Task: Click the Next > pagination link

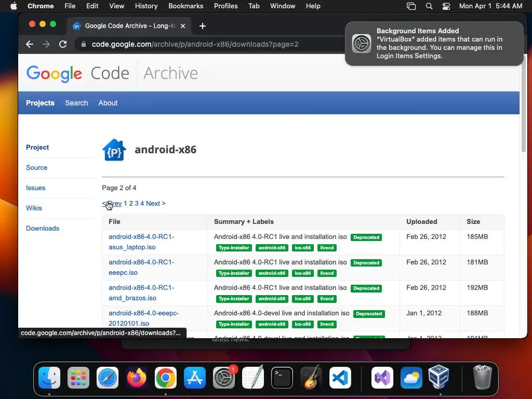Action: [x=156, y=203]
